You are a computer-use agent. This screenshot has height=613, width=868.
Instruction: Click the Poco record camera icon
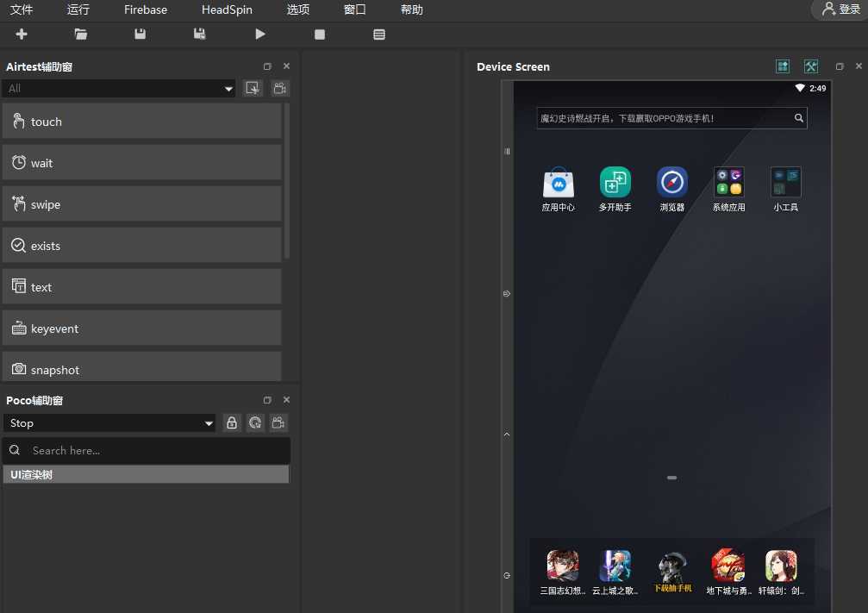pyautogui.click(x=278, y=423)
